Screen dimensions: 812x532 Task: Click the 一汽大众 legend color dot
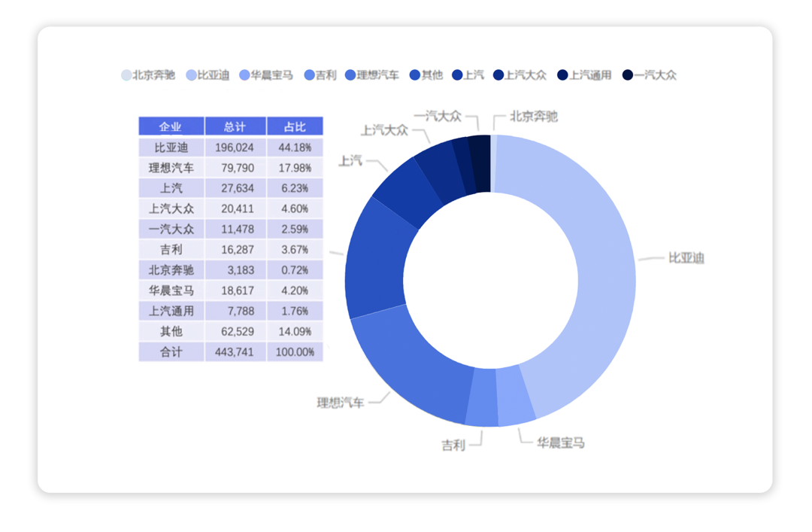(x=628, y=75)
